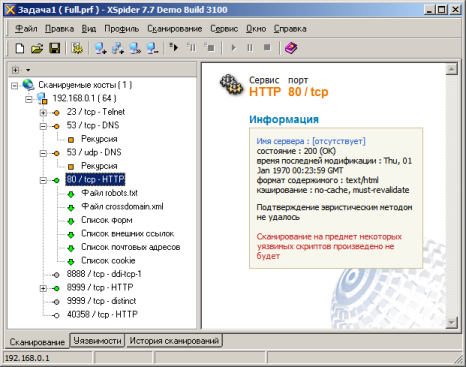Click the globe icon of Сканируемые хосты
The width and height of the screenshot is (466, 367).
[x=28, y=85]
